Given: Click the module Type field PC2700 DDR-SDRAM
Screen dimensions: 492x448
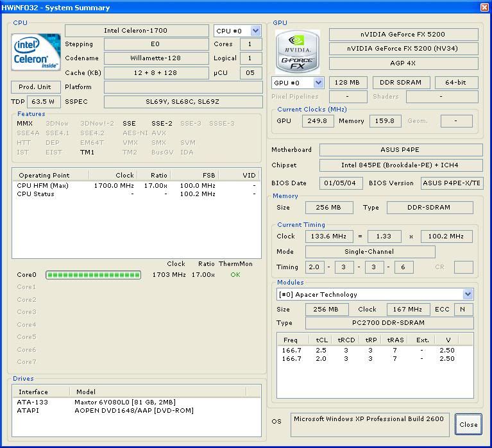Looking at the screenshot, I should pos(389,323).
